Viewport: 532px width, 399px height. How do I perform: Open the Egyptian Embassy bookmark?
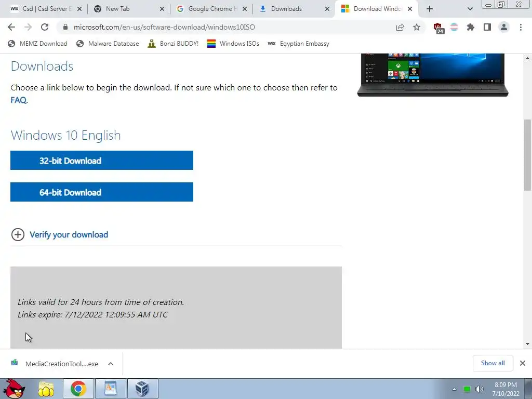298,44
